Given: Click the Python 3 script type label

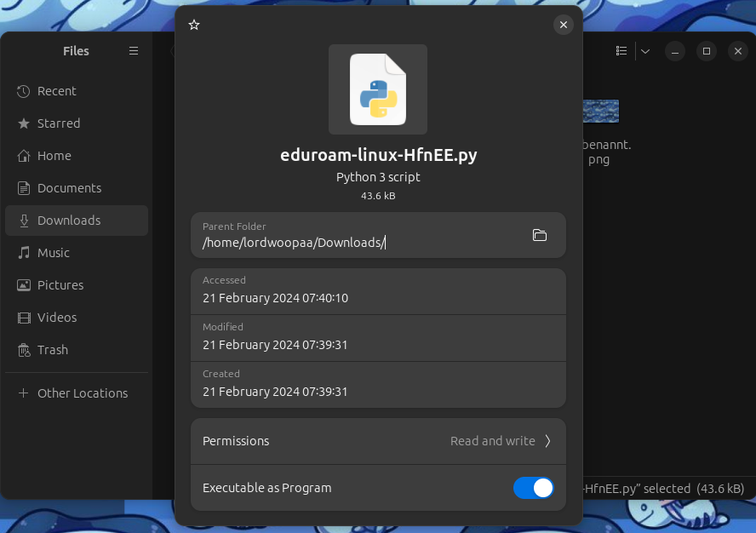Looking at the screenshot, I should pos(378,177).
